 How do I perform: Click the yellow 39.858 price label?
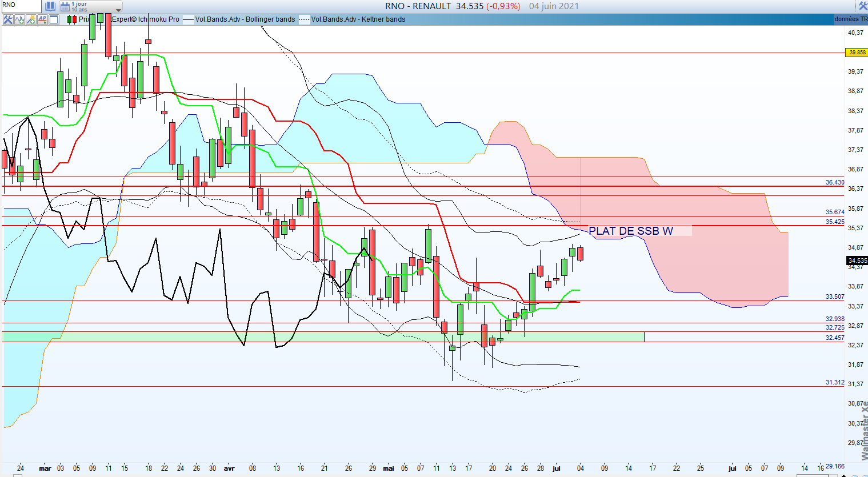857,53
